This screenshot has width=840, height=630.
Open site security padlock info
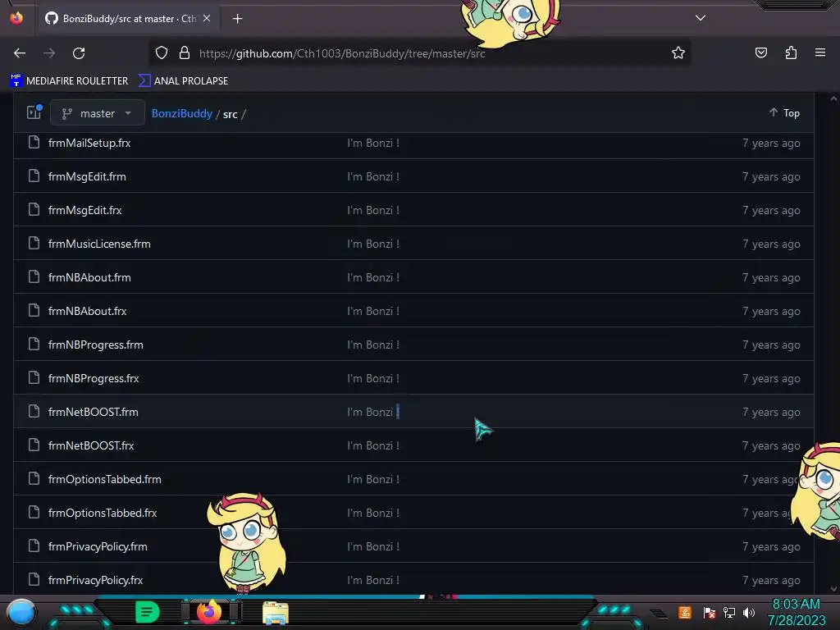pos(185,53)
